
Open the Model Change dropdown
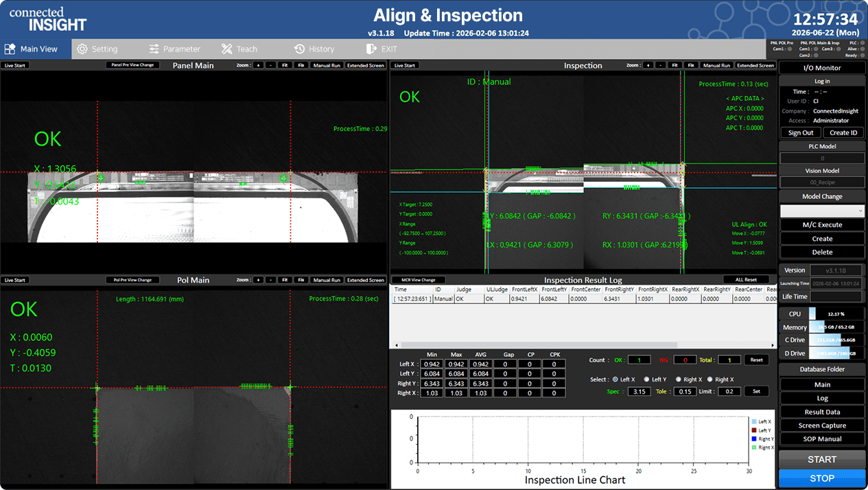[x=822, y=211]
